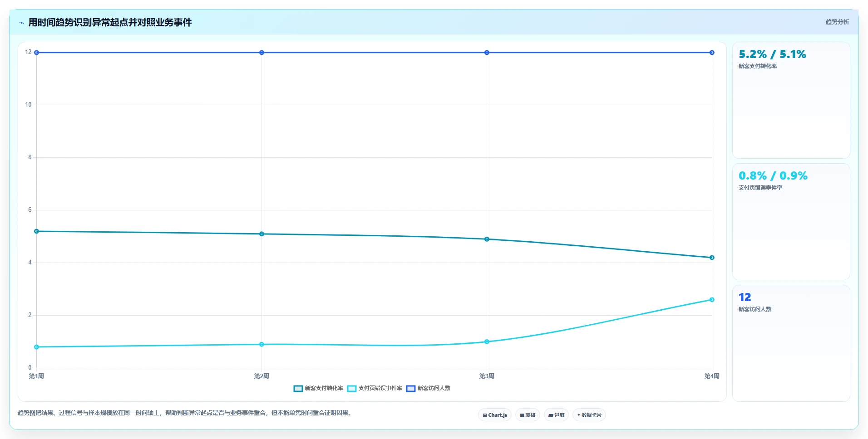Select the 表格 tag chip
This screenshot has width=868, height=439.
click(528, 415)
